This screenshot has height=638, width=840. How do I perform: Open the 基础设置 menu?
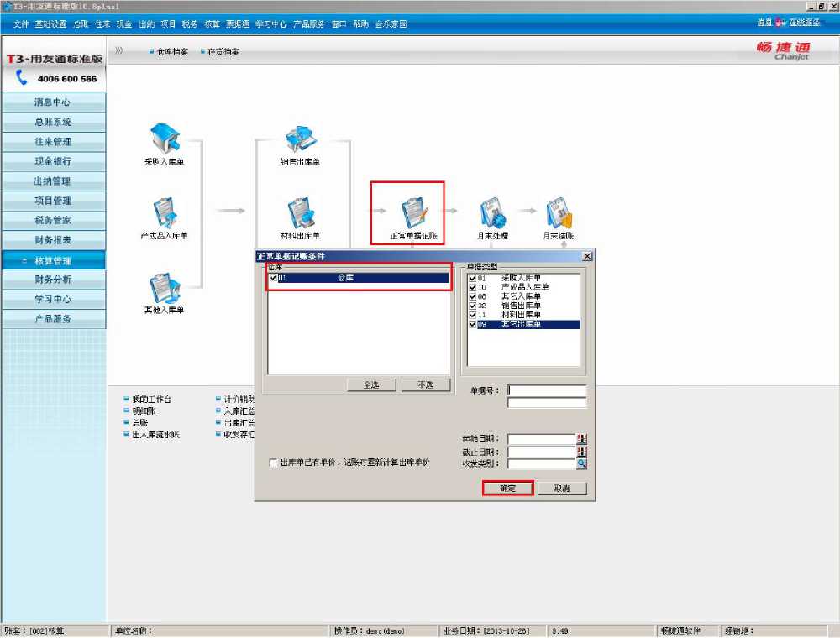pos(50,24)
